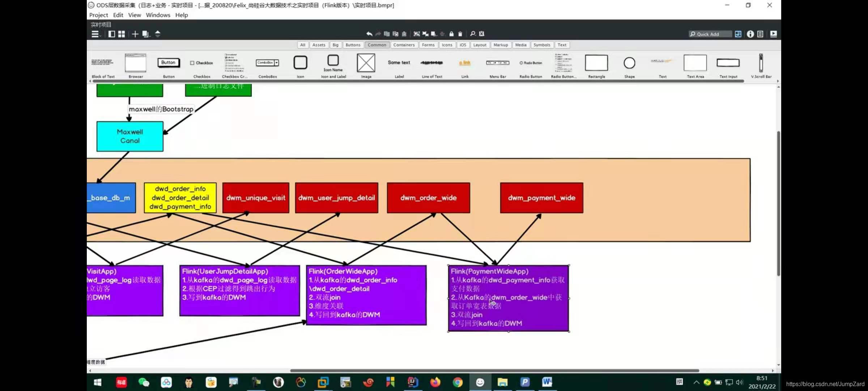
Task: Open the Windows menu
Action: coord(158,15)
